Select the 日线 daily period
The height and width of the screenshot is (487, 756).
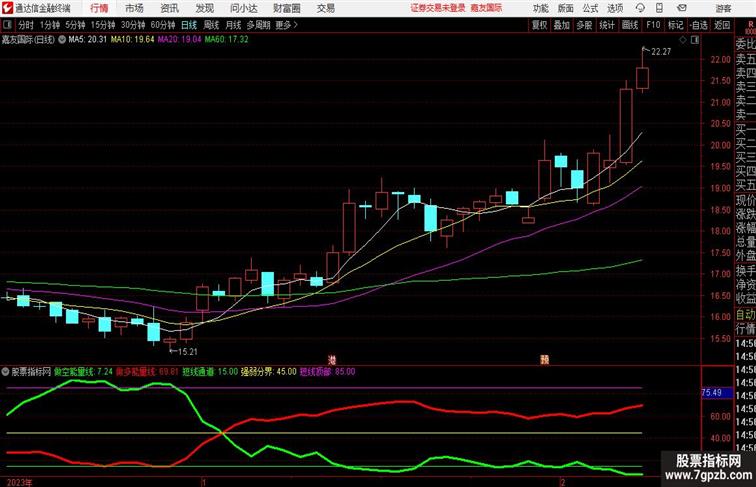pos(189,25)
